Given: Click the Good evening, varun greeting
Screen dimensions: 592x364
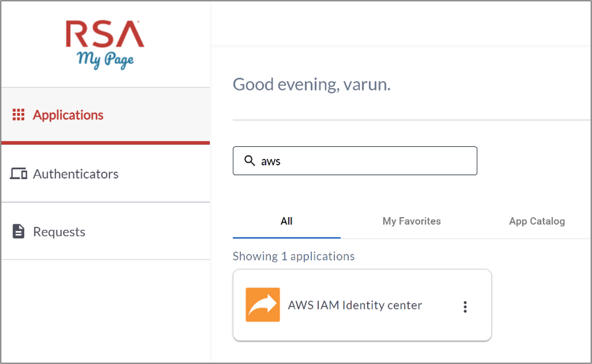Looking at the screenshot, I should pyautogui.click(x=311, y=84).
